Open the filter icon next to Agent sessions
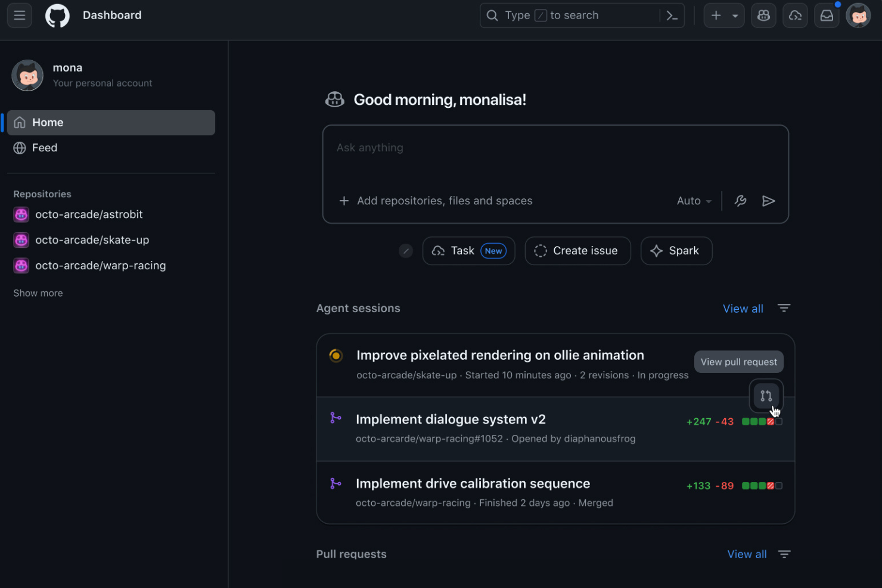 pyautogui.click(x=784, y=308)
